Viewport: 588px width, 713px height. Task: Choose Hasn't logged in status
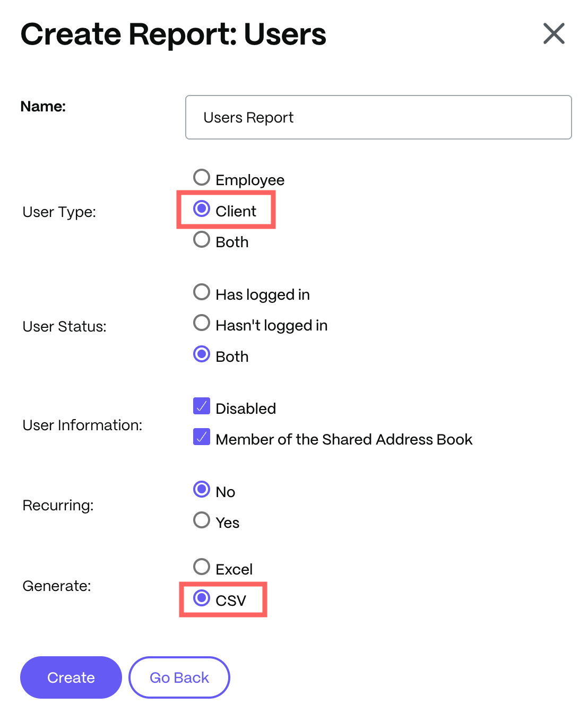tap(202, 323)
